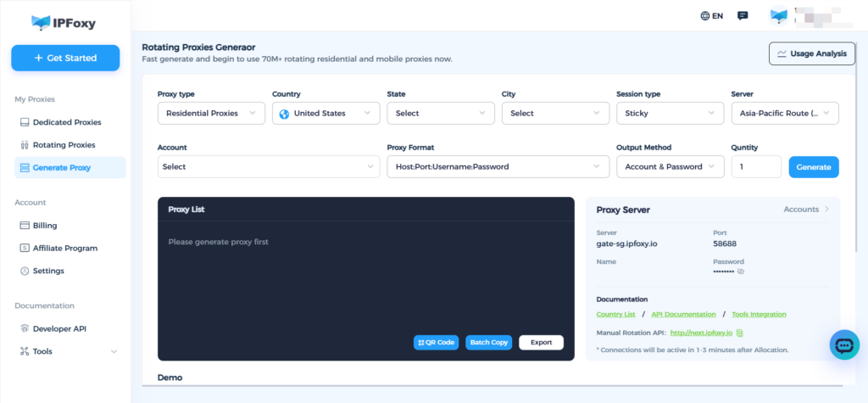Open the messages chat icon in header
Image resolution: width=868 pixels, height=403 pixels.
click(x=743, y=15)
